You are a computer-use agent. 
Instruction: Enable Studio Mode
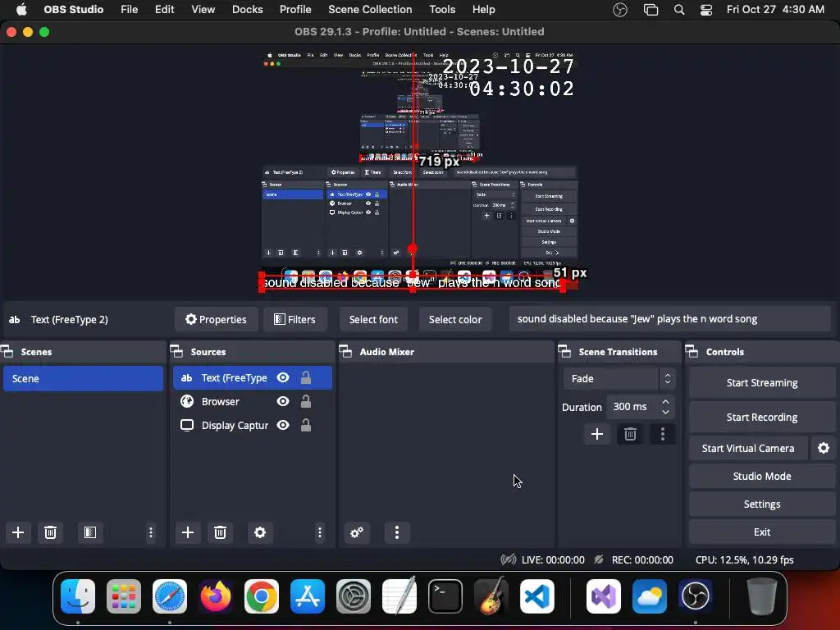[762, 477]
